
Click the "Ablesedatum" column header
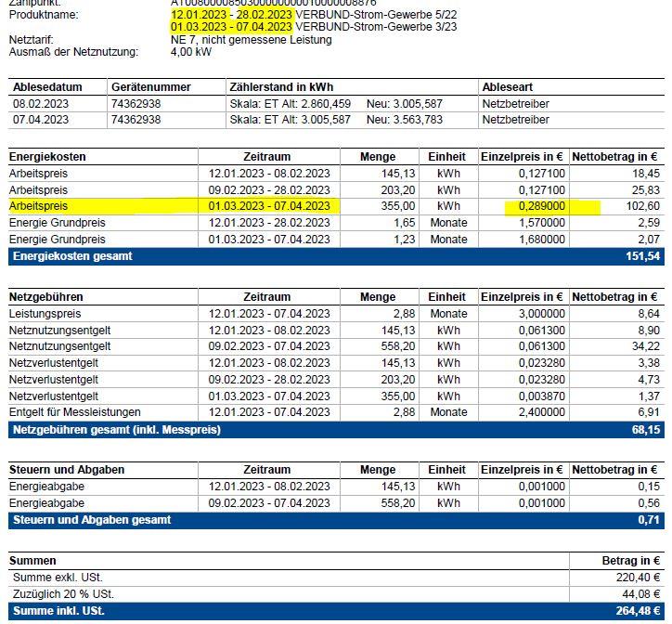(x=47, y=87)
